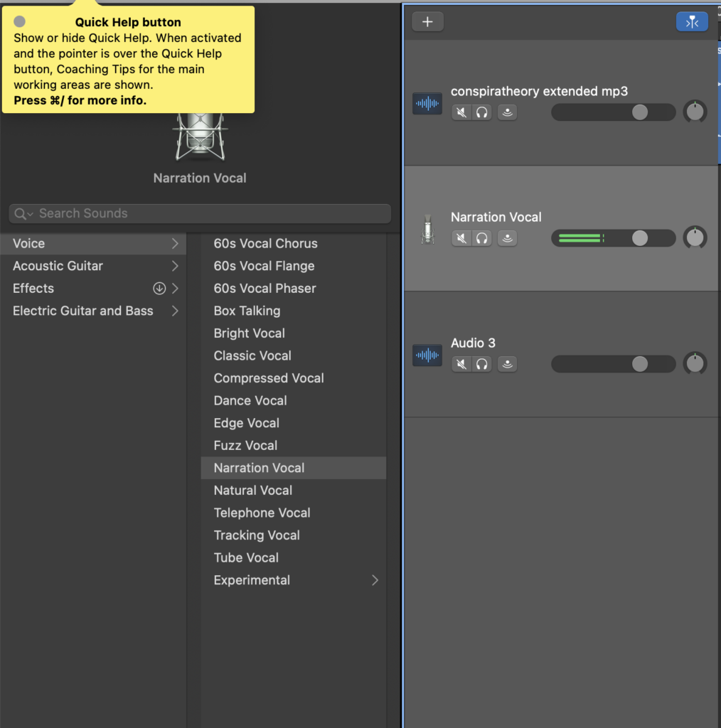This screenshot has height=728, width=721.
Task: Click the conspiratheory extended mp3 track name
Action: tap(539, 91)
